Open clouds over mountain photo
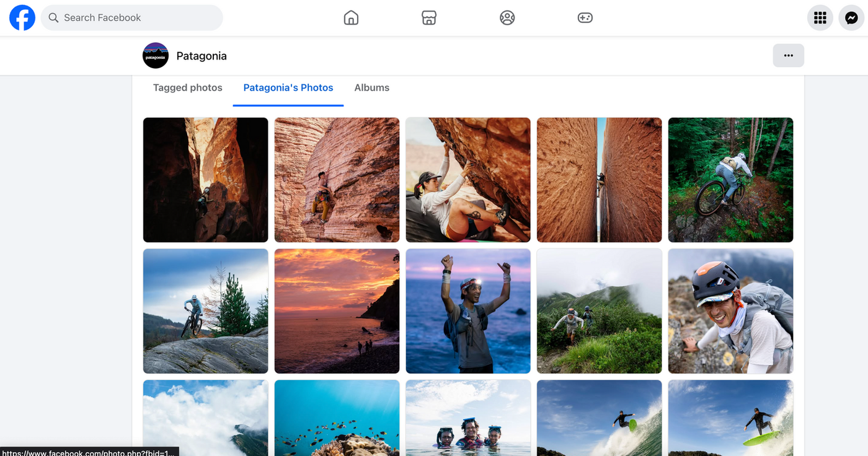 coord(206,418)
